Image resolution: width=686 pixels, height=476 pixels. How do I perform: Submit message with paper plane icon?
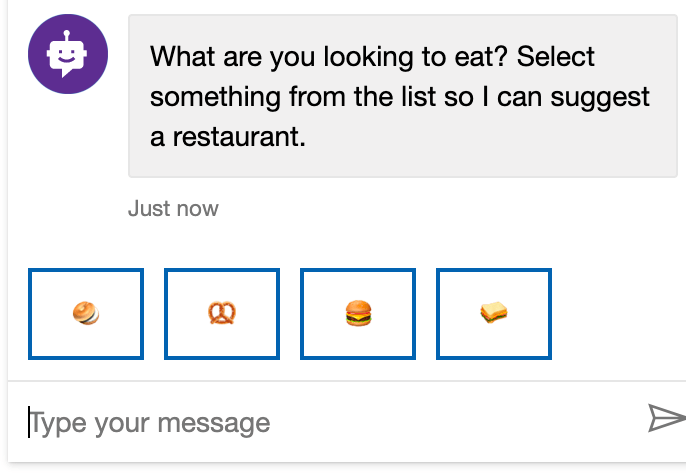tap(665, 418)
